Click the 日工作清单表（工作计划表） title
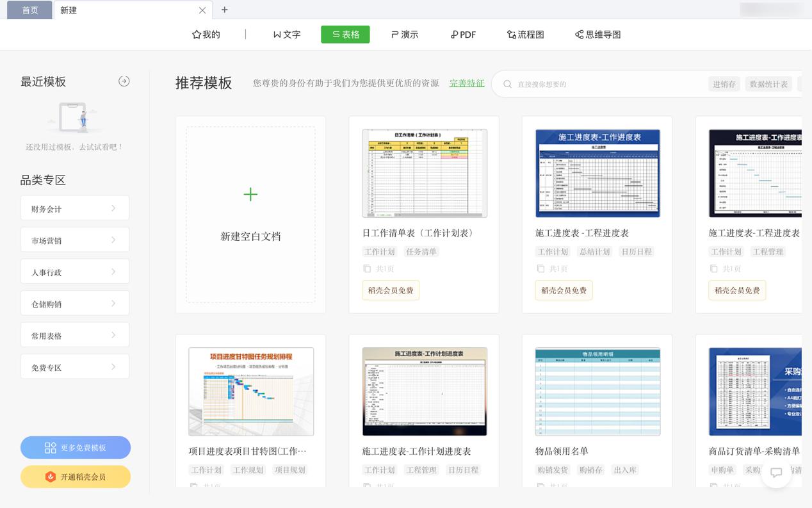 420,233
